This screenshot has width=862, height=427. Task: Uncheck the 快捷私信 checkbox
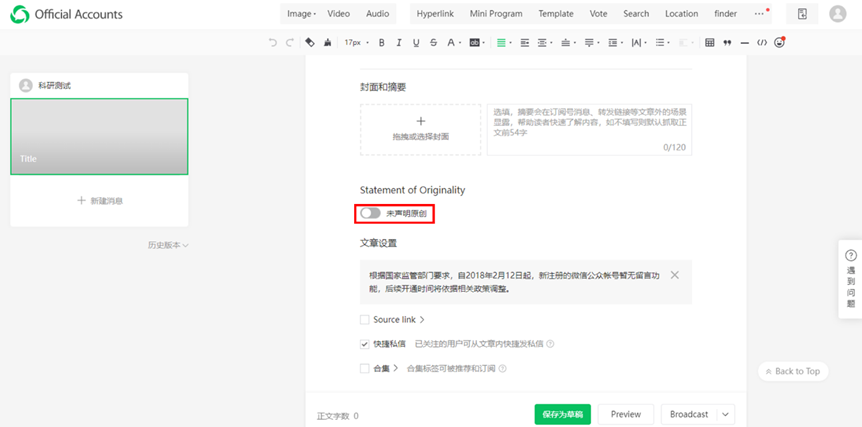(365, 344)
